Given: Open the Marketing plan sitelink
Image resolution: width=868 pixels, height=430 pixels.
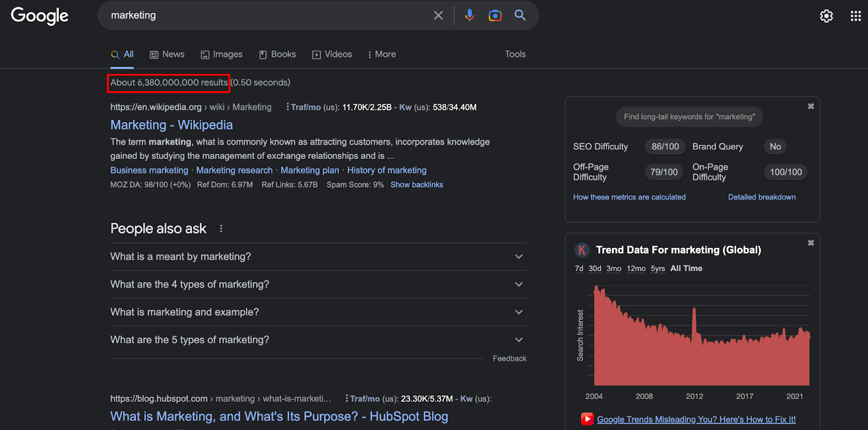Looking at the screenshot, I should (310, 170).
